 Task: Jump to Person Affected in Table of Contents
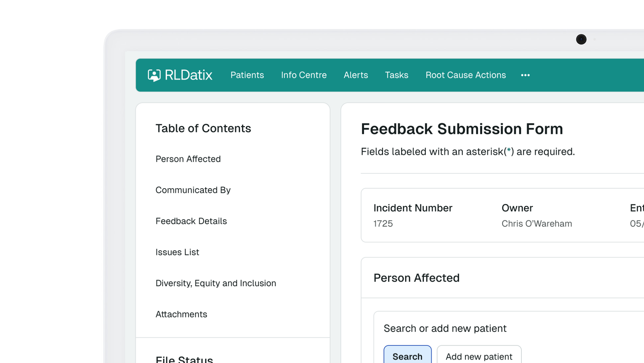[188, 159]
